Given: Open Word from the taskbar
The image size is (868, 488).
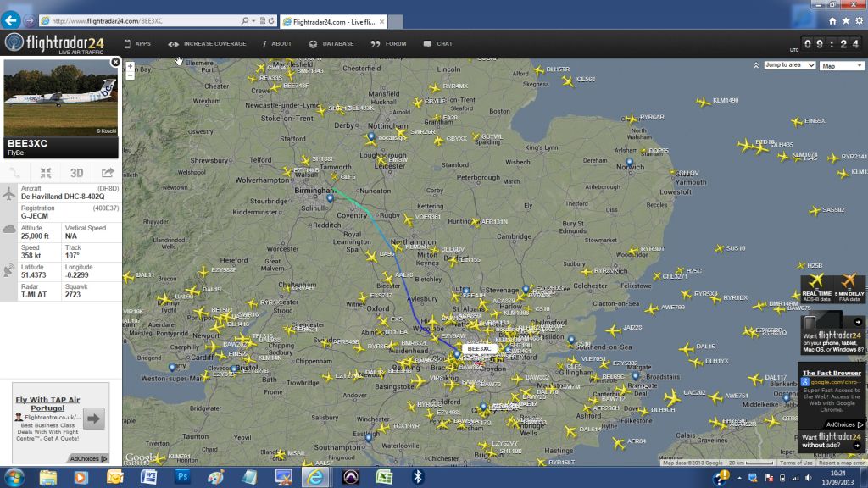Looking at the screenshot, I should [x=148, y=477].
